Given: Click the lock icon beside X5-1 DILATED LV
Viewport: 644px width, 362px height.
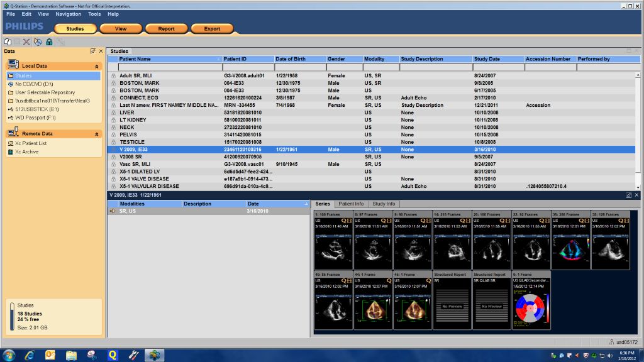Looking at the screenshot, I should 113,172.
